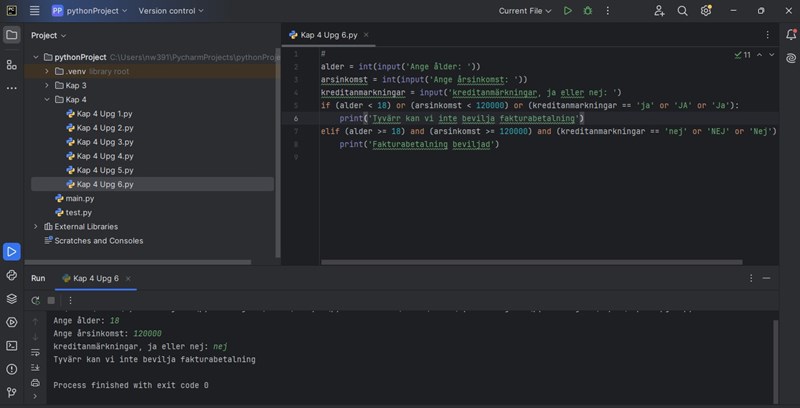
Task: Toggle soft-wrap in Run console
Action: click(x=36, y=352)
